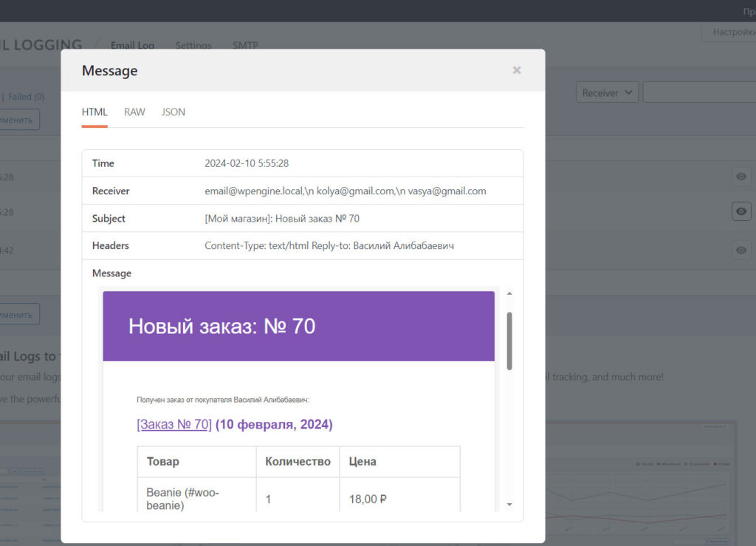Click the Receiver row in the message details
Image resolution: width=756 pixels, height=546 pixels.
tap(295, 191)
